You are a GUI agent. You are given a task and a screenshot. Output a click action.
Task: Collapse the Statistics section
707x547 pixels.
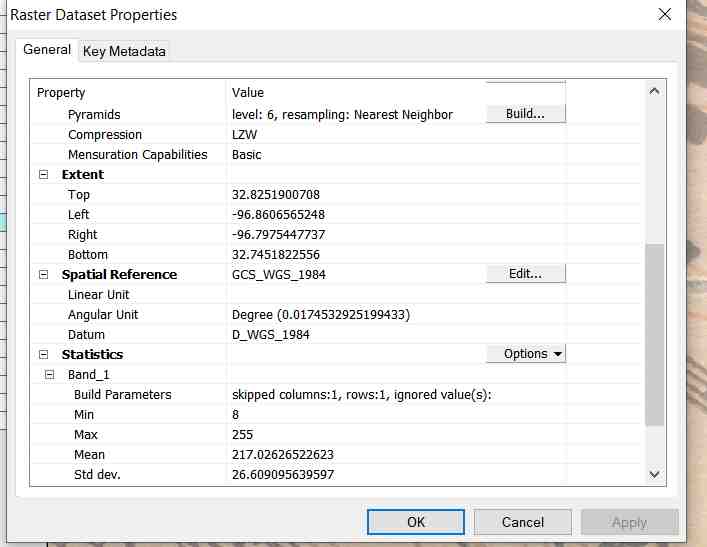(43, 354)
